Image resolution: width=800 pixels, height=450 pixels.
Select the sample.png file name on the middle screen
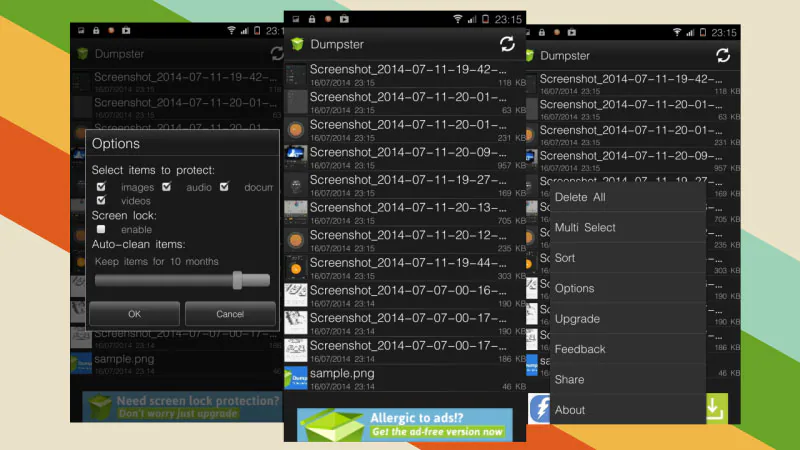(342, 373)
